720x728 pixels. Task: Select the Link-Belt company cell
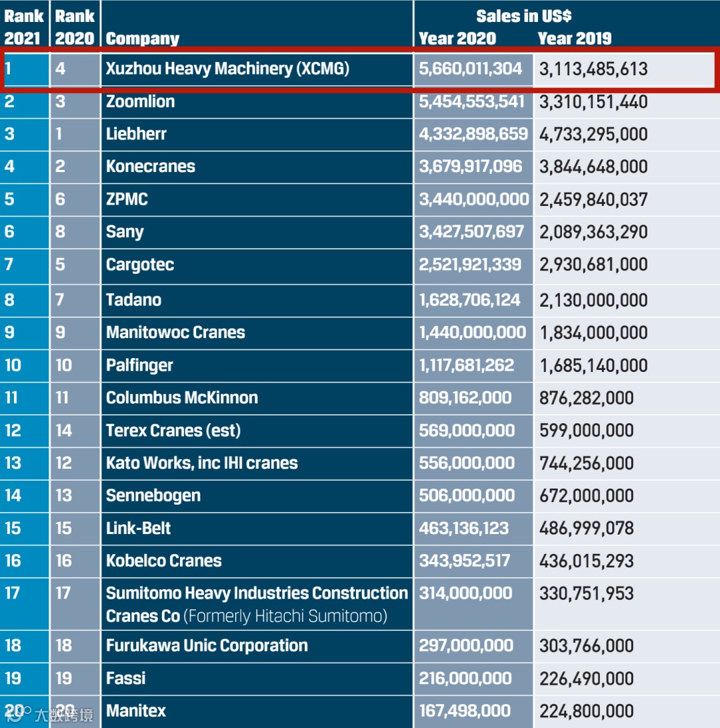tap(257, 528)
